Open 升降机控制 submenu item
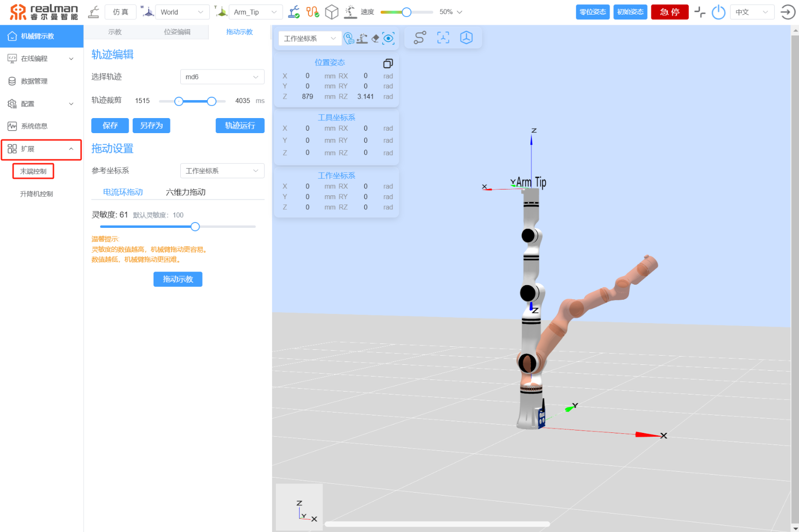 pyautogui.click(x=36, y=194)
